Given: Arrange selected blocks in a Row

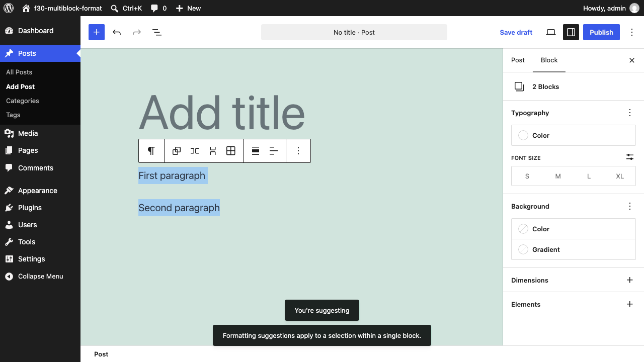Looking at the screenshot, I should pos(195,151).
